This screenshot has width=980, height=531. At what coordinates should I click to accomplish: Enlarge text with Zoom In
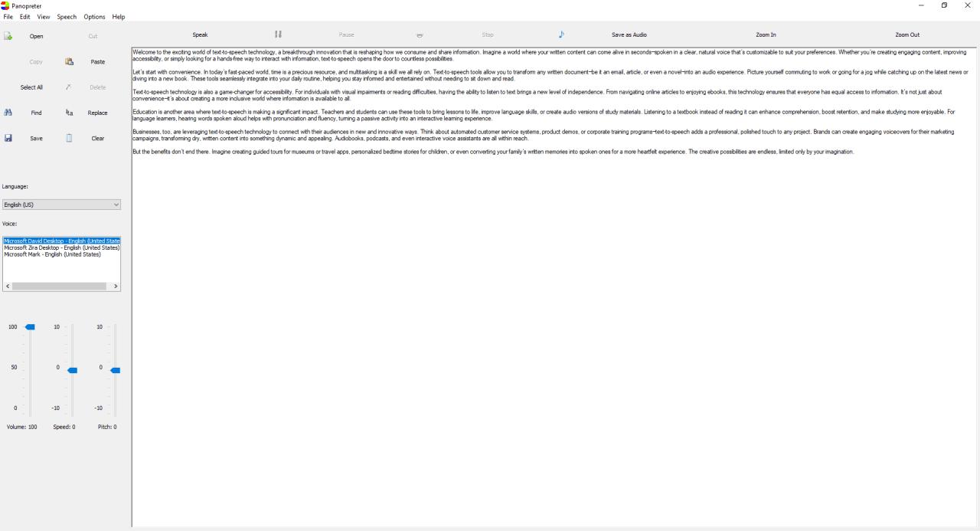click(x=766, y=34)
